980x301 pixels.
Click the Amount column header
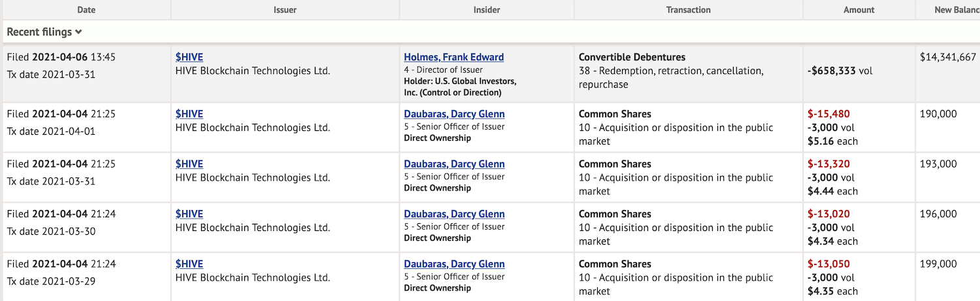[x=858, y=10]
